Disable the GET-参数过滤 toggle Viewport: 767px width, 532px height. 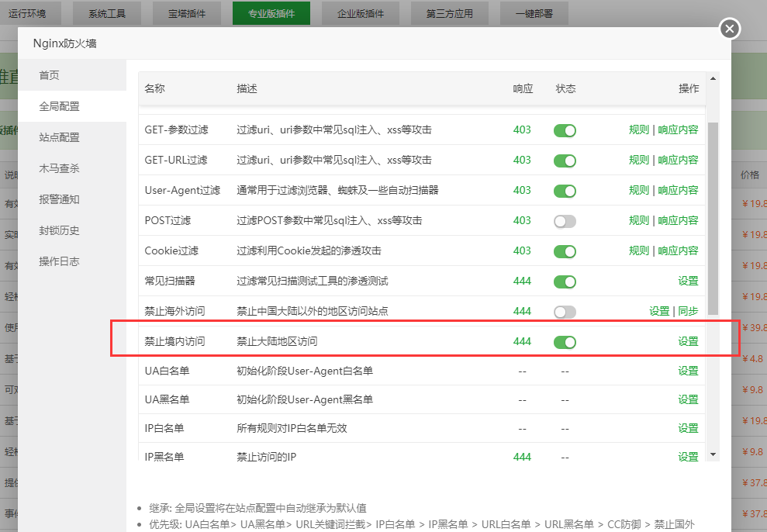565,130
